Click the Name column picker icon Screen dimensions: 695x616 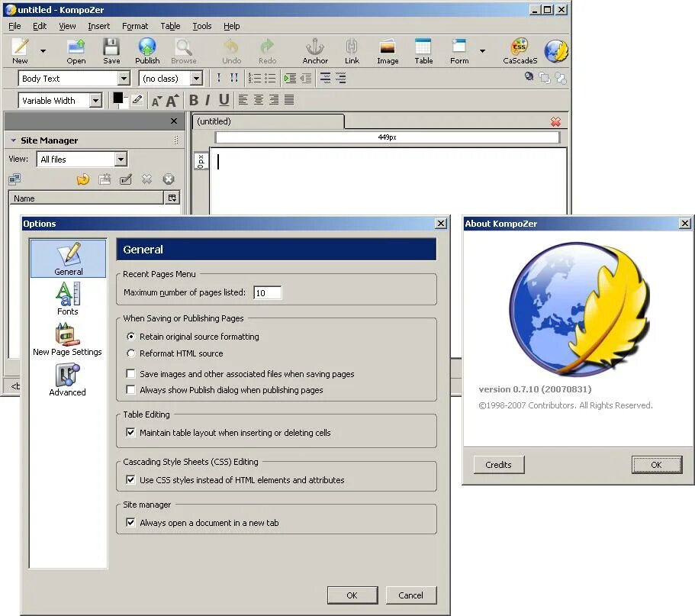pyautogui.click(x=172, y=198)
